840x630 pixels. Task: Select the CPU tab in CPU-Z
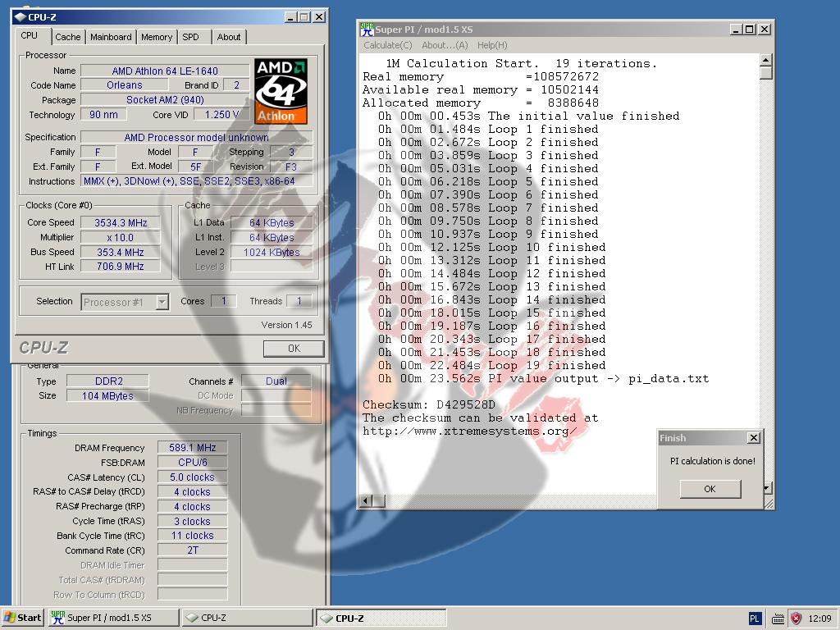30,36
